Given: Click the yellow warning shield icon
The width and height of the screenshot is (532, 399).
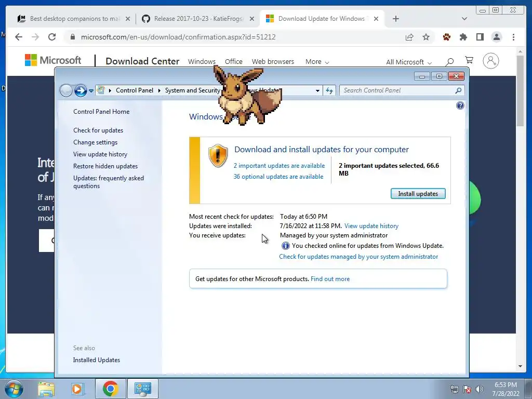Looking at the screenshot, I should tap(218, 156).
